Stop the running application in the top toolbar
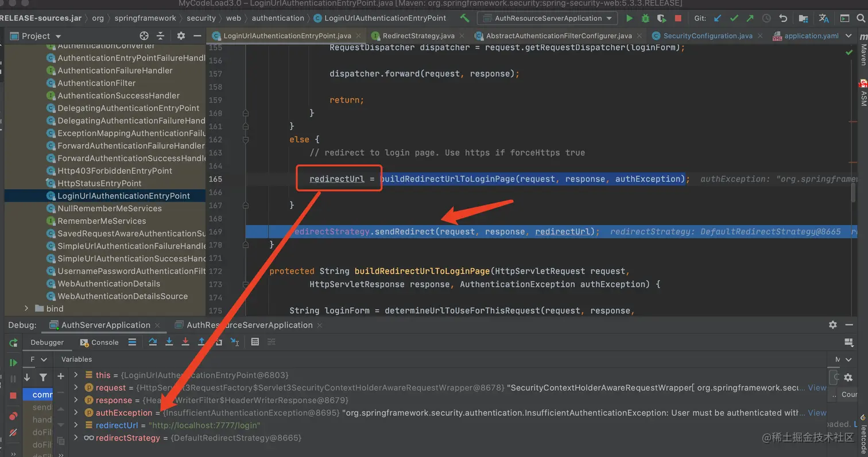Image resolution: width=868 pixels, height=457 pixels. (678, 18)
